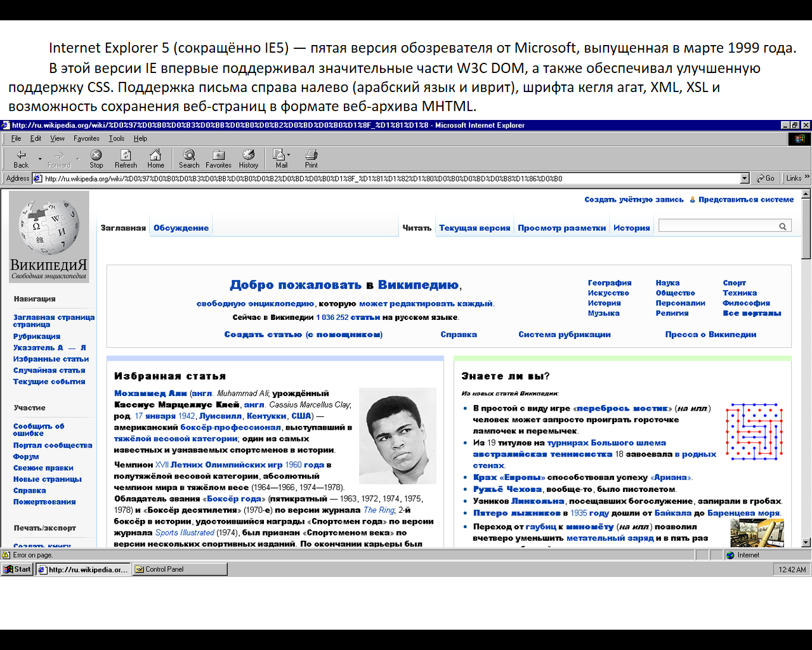Switch to the Обсуждение tab
Viewport: 812px width, 650px height.
[x=181, y=227]
